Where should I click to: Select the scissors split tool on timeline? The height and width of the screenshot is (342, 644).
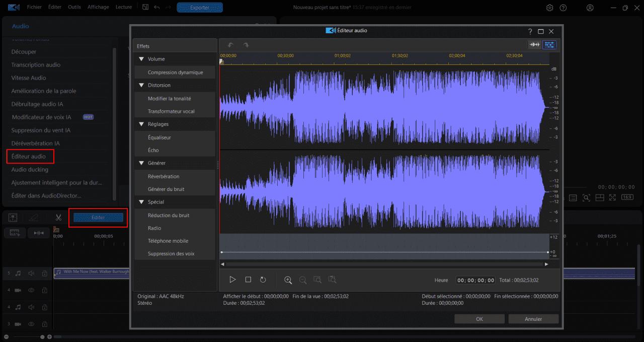pos(58,217)
